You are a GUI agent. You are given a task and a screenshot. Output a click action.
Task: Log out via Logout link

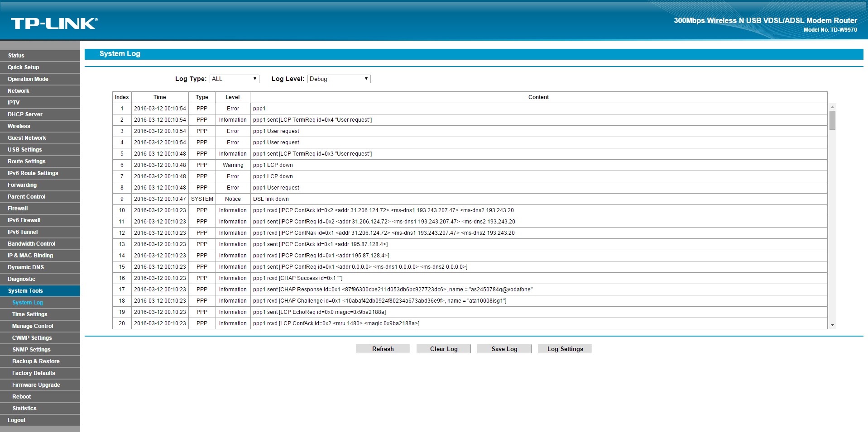pyautogui.click(x=40, y=420)
